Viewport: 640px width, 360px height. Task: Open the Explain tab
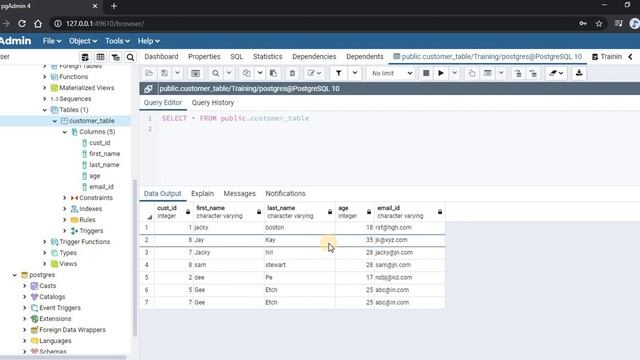click(x=202, y=193)
